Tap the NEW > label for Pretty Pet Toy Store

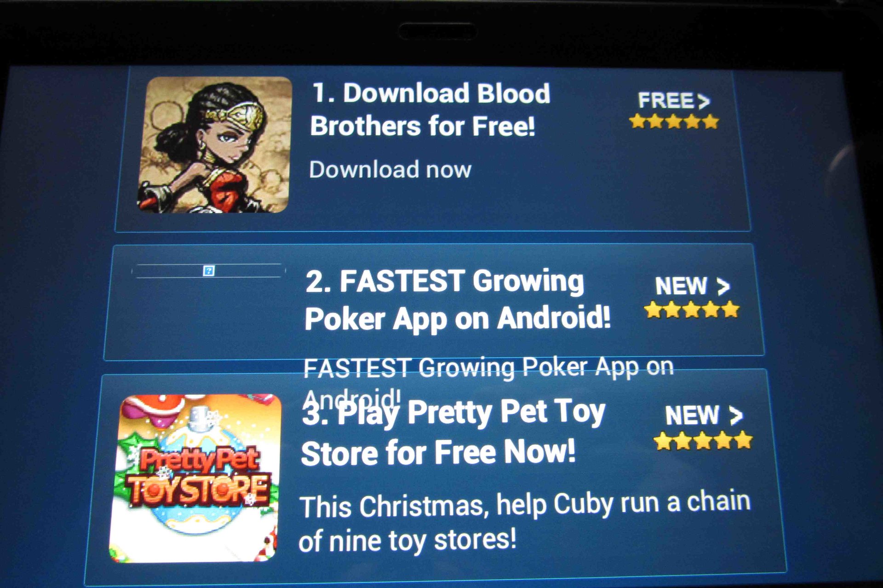pyautogui.click(x=704, y=415)
